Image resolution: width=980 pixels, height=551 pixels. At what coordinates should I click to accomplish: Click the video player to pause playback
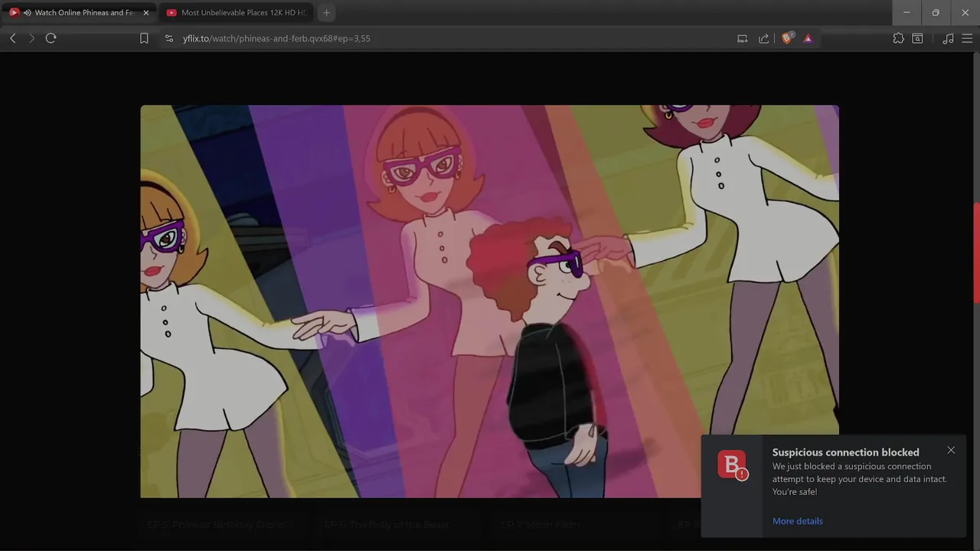[x=489, y=301]
